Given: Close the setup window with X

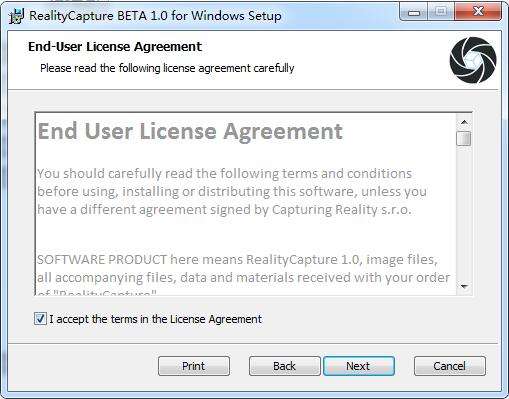Looking at the screenshot, I should coord(478,12).
